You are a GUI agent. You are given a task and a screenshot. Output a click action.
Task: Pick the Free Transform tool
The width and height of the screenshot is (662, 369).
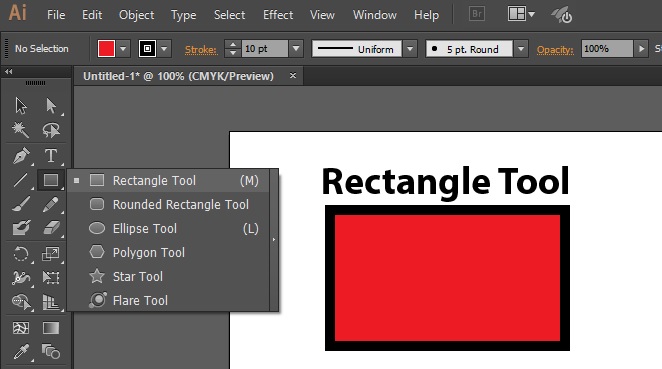51,277
